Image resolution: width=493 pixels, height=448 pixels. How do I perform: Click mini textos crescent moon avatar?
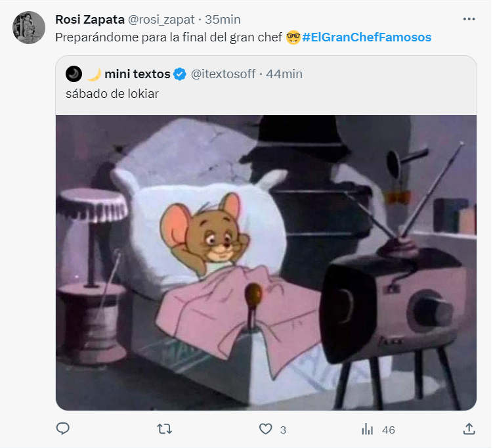(x=74, y=74)
